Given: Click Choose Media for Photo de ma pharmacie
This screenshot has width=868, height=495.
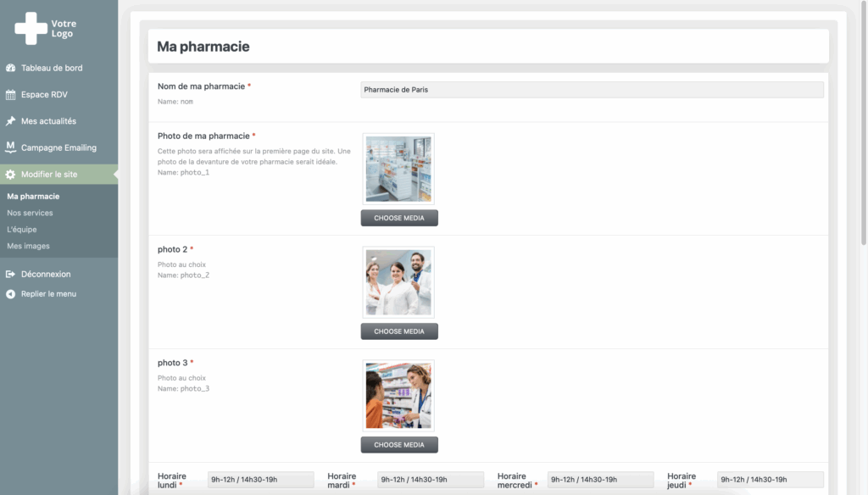Looking at the screenshot, I should 399,218.
